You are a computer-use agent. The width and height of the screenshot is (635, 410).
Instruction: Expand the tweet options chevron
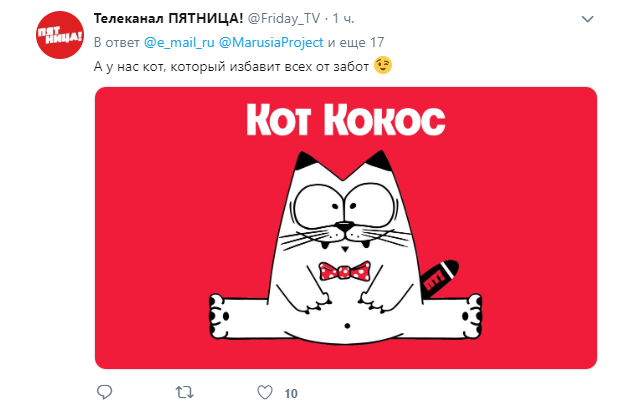[587, 19]
